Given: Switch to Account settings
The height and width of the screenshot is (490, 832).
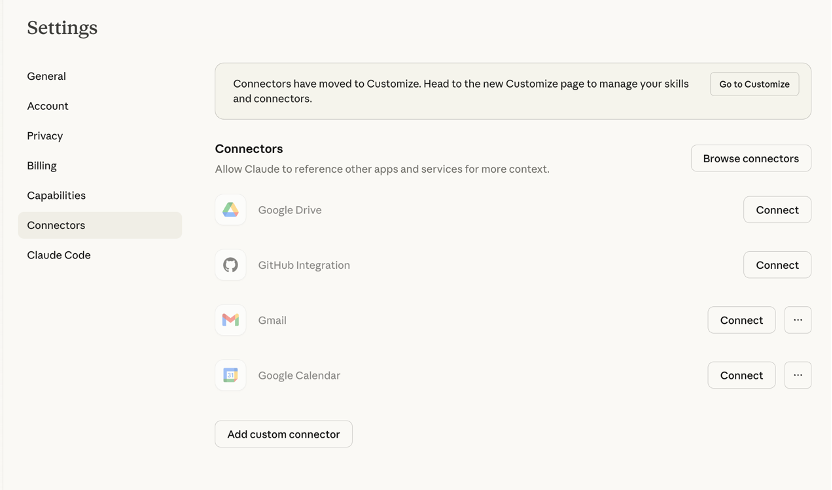Looking at the screenshot, I should (48, 106).
